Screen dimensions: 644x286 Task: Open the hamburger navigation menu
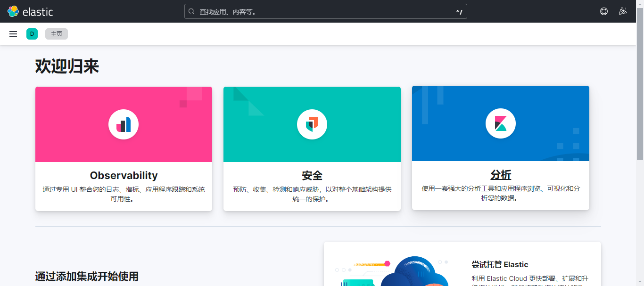pos(13,34)
